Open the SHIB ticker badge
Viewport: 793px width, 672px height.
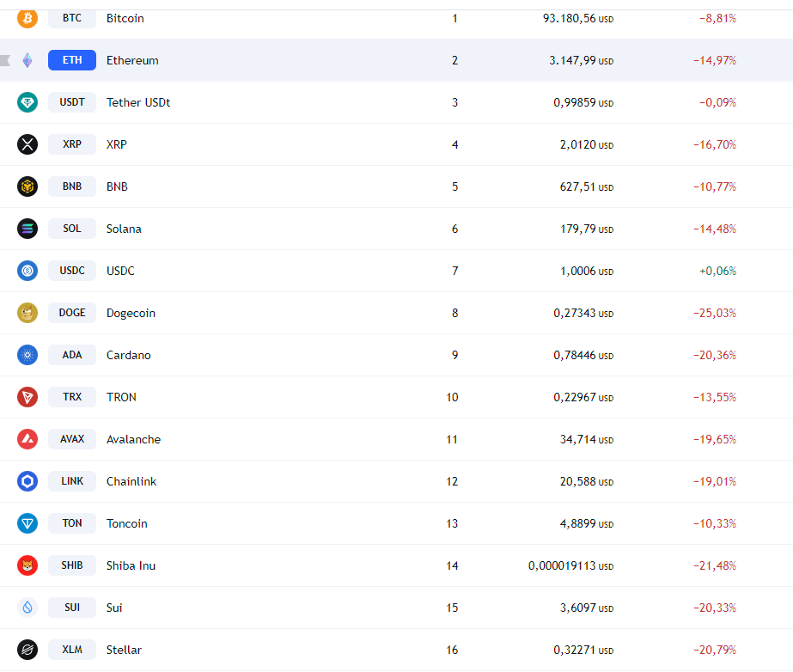[72, 565]
